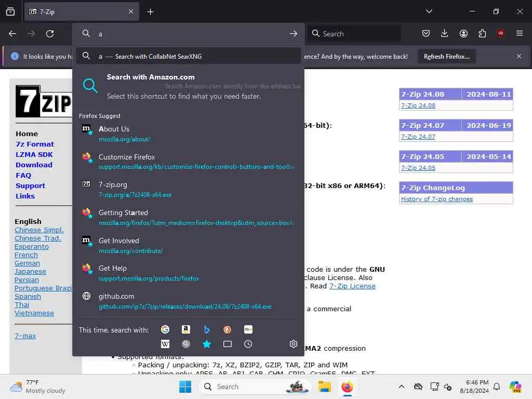Open the Firefox View button
This screenshot has width=532, height=399.
click(x=10, y=11)
